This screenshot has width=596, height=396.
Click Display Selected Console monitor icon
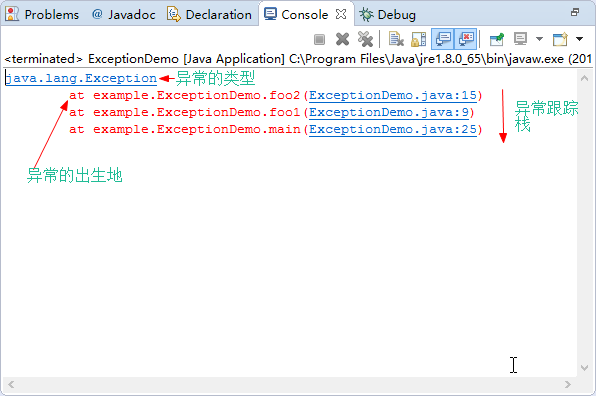tap(520, 39)
